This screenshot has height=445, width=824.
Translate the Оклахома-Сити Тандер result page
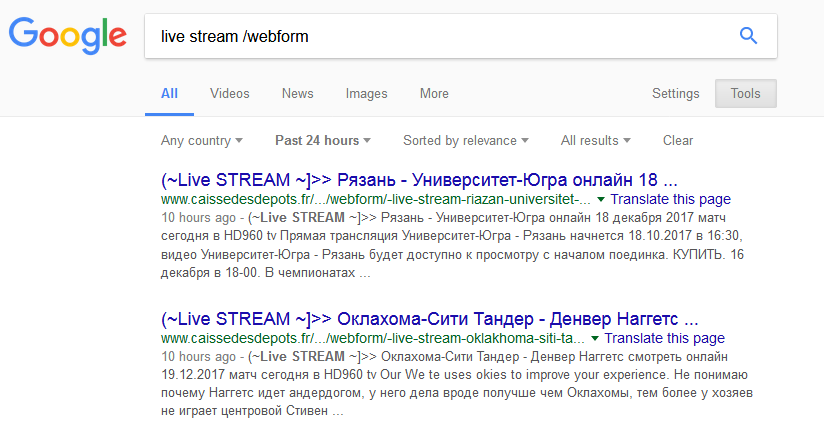coord(665,338)
